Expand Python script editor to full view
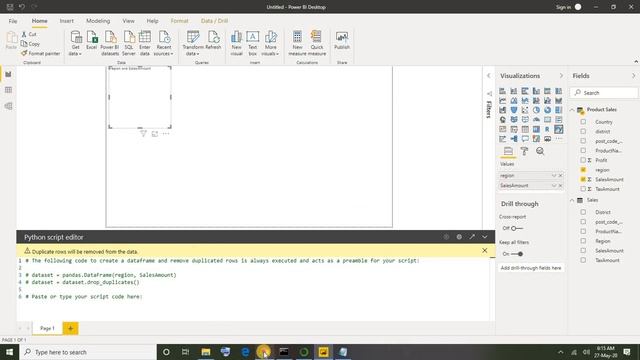The width and height of the screenshot is (640, 360). coord(472,237)
